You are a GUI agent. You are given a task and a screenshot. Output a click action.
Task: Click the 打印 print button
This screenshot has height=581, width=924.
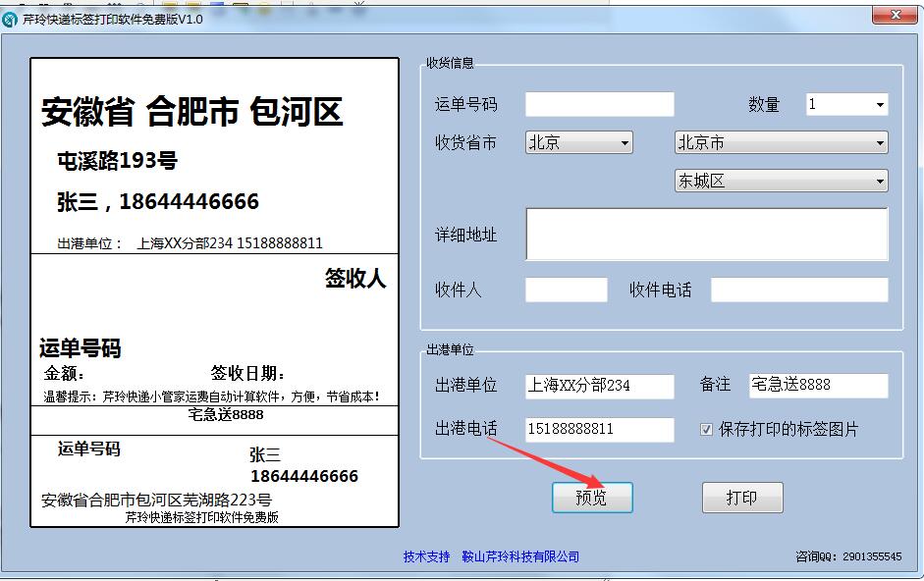tap(742, 498)
